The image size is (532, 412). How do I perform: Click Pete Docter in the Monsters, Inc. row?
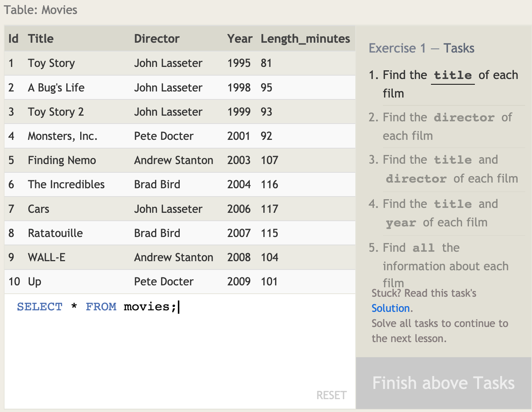164,136
